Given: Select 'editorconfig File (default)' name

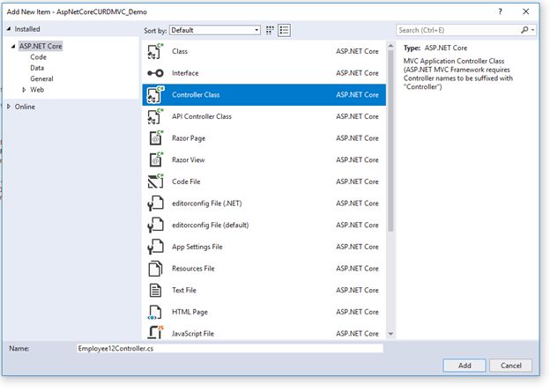Looking at the screenshot, I should point(211,226).
